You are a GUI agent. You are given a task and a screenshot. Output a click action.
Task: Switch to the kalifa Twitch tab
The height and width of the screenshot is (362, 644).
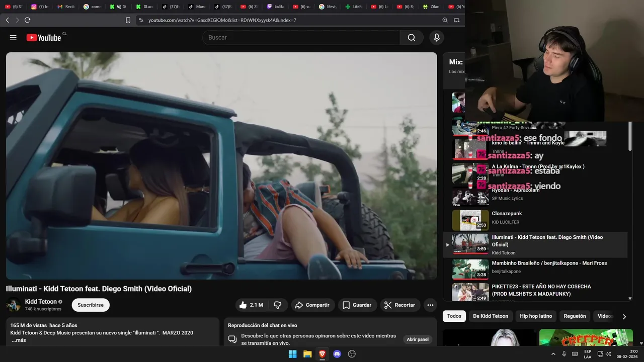[276, 7]
